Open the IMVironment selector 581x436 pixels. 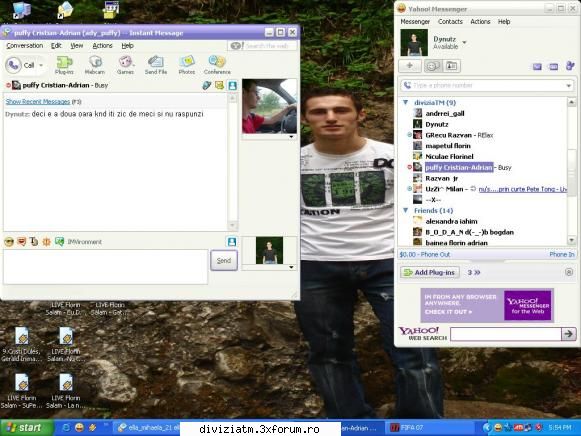(x=78, y=242)
